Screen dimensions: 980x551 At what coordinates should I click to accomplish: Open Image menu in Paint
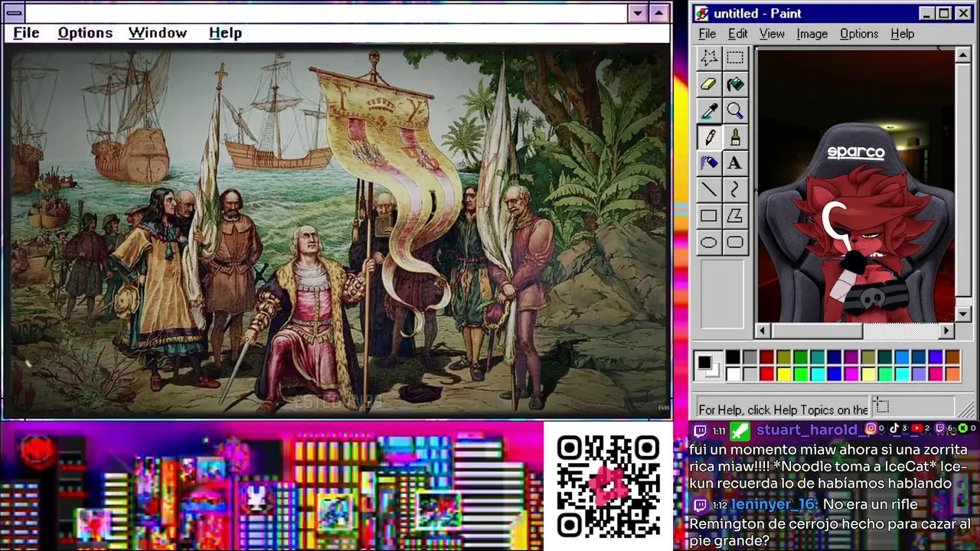tap(812, 34)
